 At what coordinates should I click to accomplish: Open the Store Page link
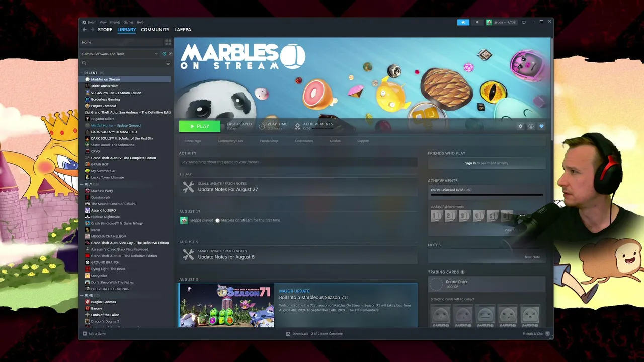coord(193,141)
